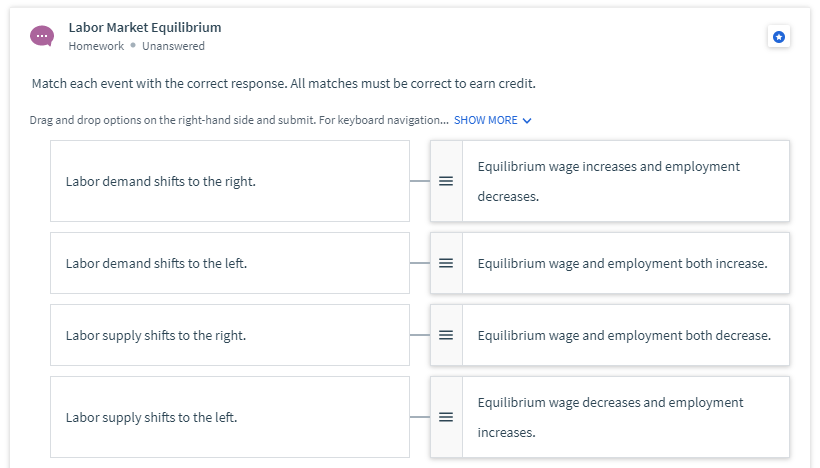Grab drag handle for 'wage and employment both decrease'
The image size is (820, 468).
[446, 335]
